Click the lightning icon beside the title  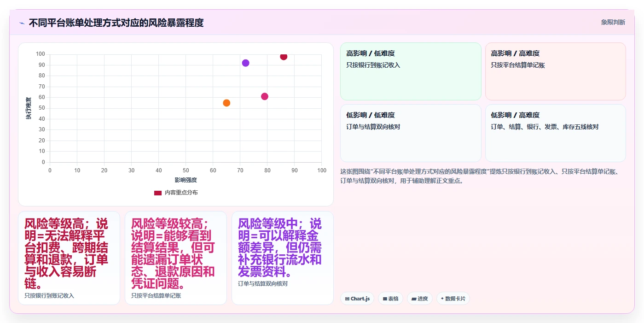(22, 23)
